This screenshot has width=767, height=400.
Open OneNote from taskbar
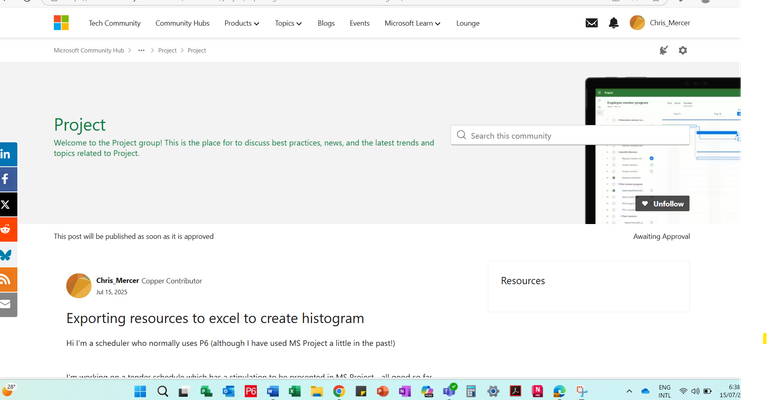[405, 391]
